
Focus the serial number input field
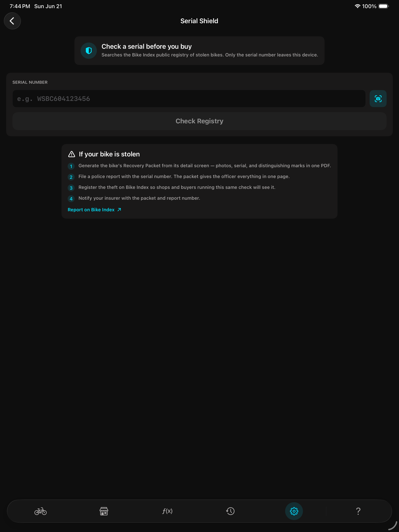(x=189, y=99)
